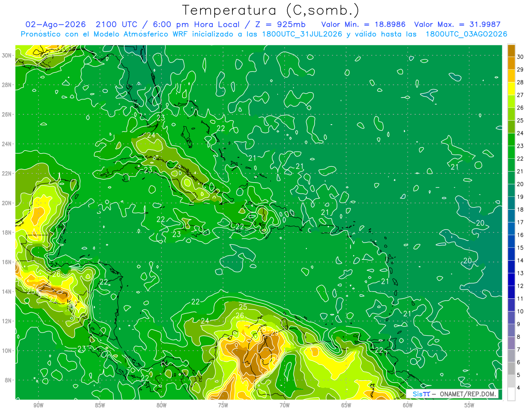Image resolution: width=532 pixels, height=411 pixels.
Task: Pick the teal color bar segment between 19 and 20
Action: (511, 191)
